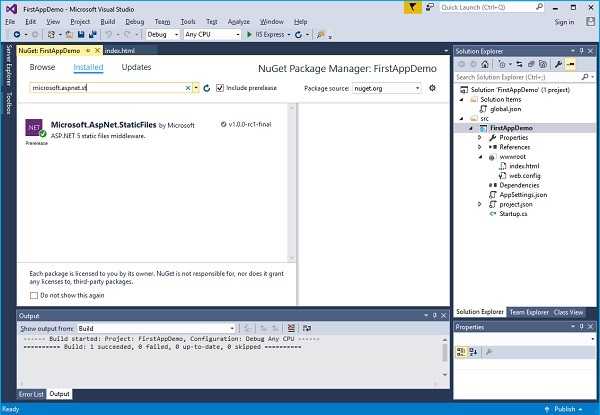Image resolution: width=600 pixels, height=415 pixels.
Task: Open the IIS Express run target dropdown arrow
Action: click(289, 35)
